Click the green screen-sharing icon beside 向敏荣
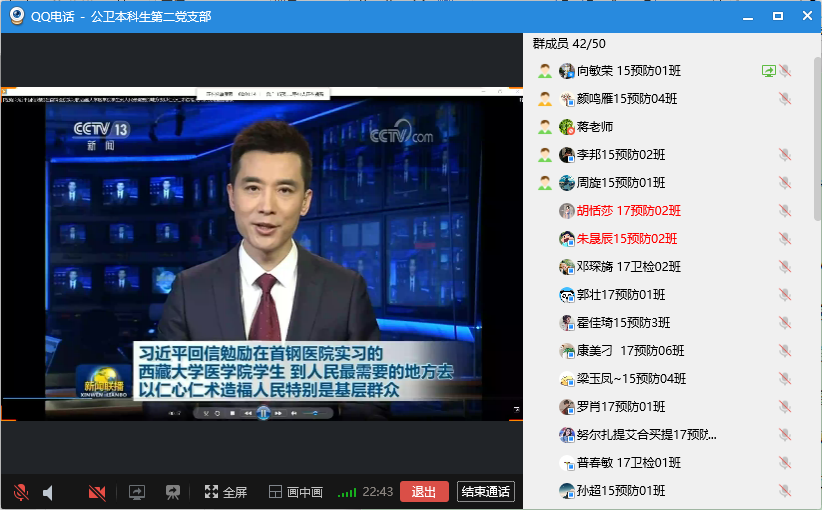 768,71
